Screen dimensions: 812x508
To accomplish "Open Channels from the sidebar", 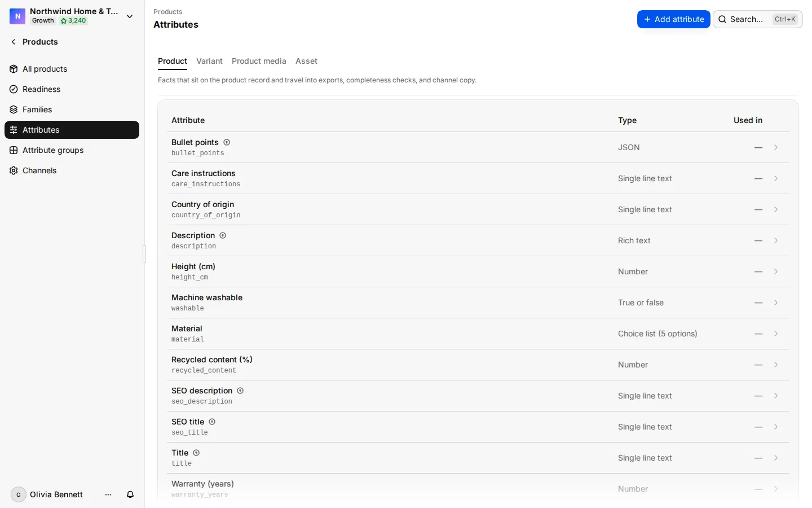I will click(x=72, y=170).
